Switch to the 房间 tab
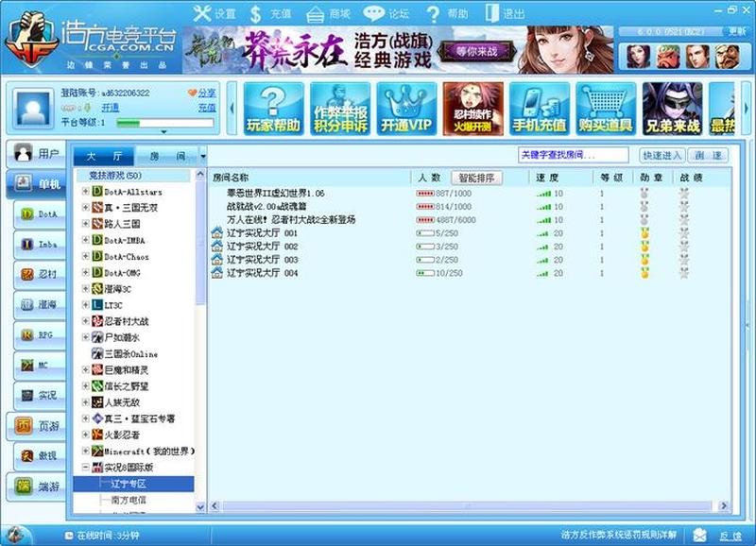756x546 pixels. [x=167, y=156]
